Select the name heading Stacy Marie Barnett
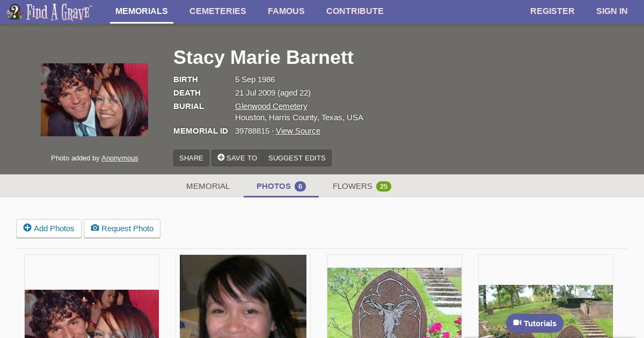The image size is (644, 338). click(264, 57)
